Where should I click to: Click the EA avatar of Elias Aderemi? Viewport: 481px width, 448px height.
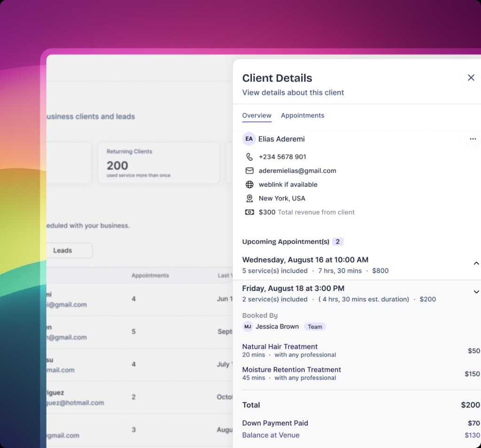249,139
